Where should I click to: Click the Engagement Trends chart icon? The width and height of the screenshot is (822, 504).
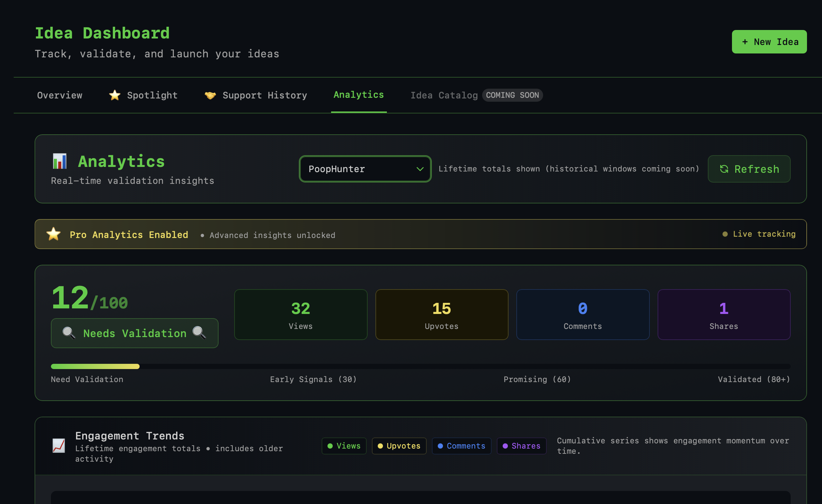pos(59,446)
